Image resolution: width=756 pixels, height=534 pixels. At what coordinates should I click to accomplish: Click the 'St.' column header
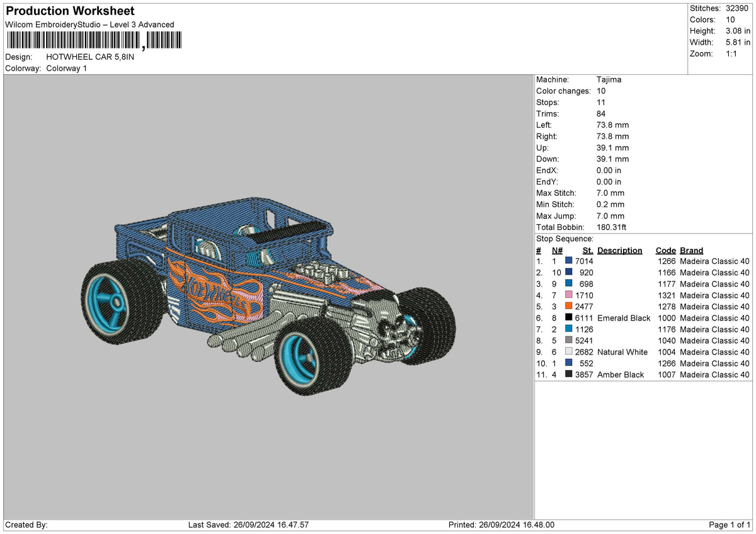(x=588, y=251)
